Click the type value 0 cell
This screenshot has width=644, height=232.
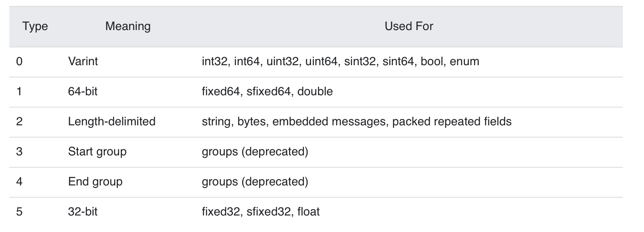[19, 61]
